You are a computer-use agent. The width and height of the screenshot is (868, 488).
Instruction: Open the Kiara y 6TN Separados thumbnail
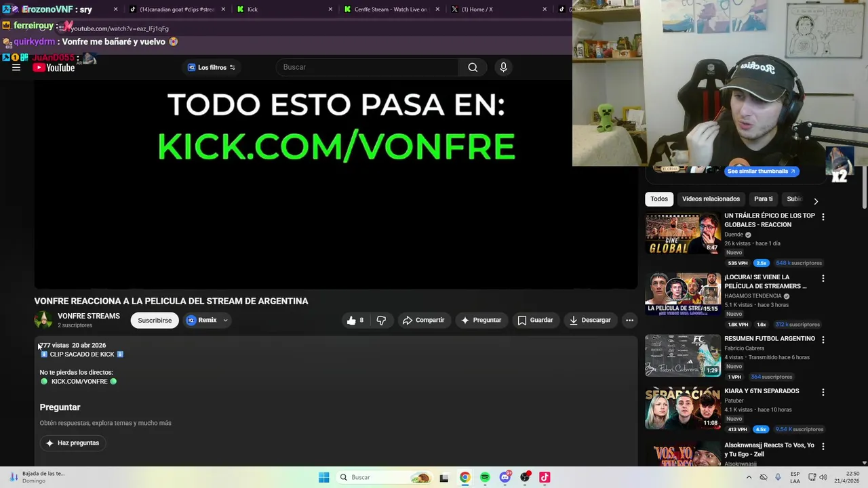683,408
